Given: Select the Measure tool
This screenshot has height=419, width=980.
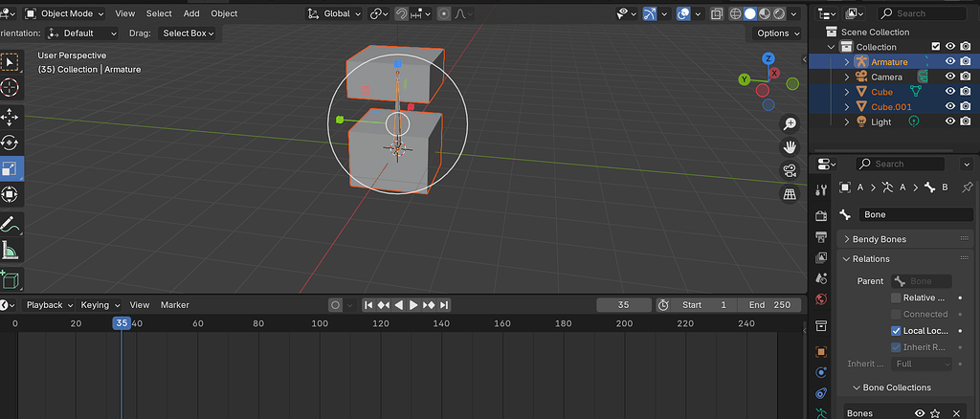Looking at the screenshot, I should coord(11,251).
